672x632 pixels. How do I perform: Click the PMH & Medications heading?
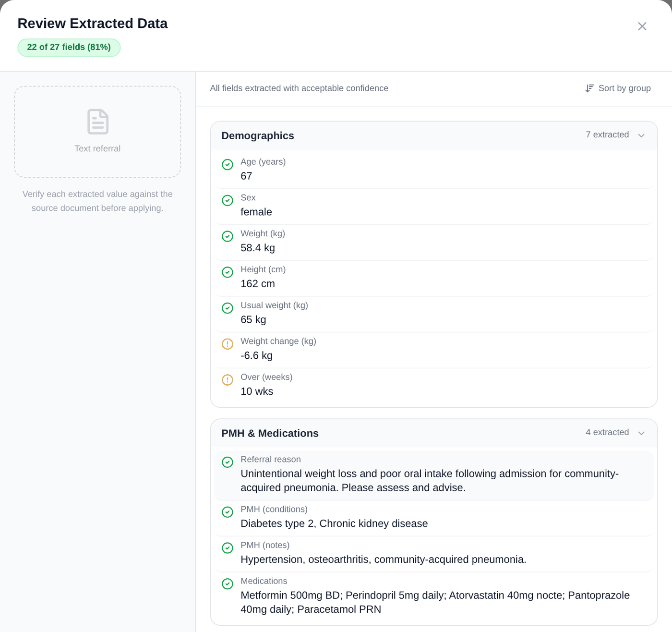click(x=270, y=433)
